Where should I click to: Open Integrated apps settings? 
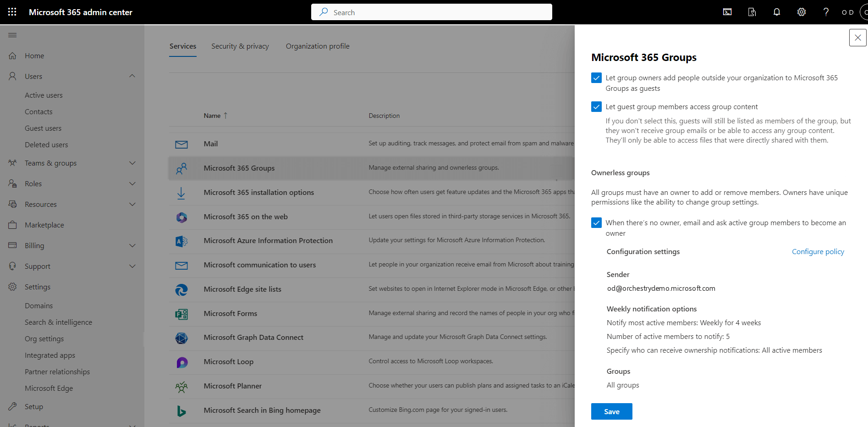point(50,355)
